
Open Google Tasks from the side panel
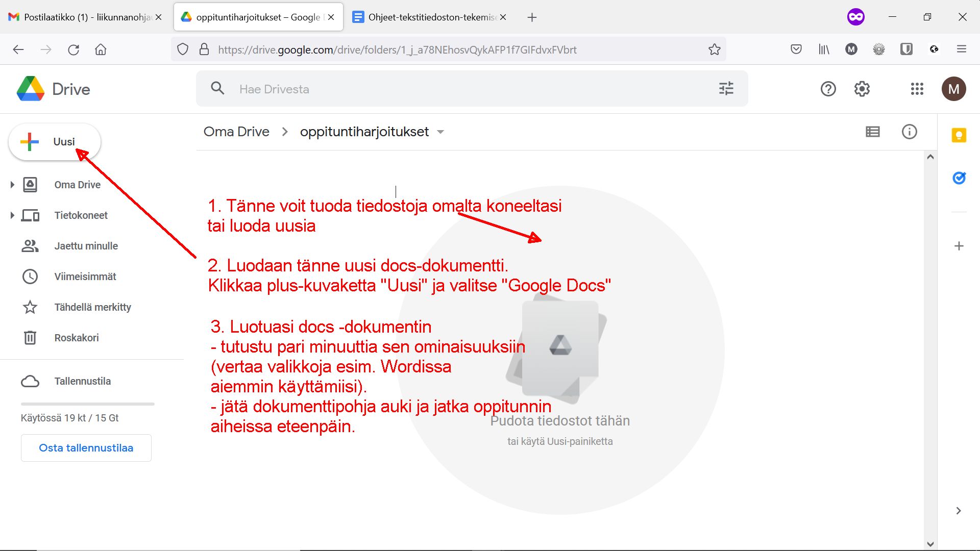959,178
